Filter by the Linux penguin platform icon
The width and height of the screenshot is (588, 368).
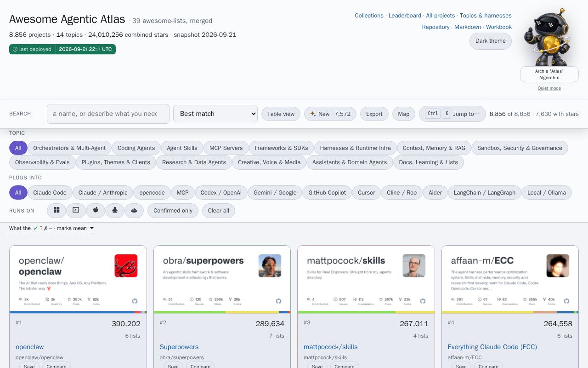(115, 210)
